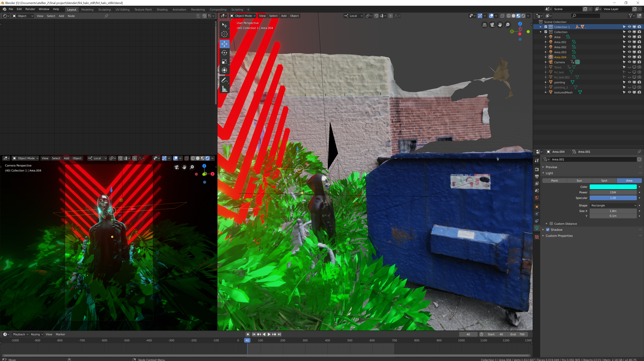Enable the Custom Distance checkbox
This screenshot has width=644, height=361.
point(551,224)
